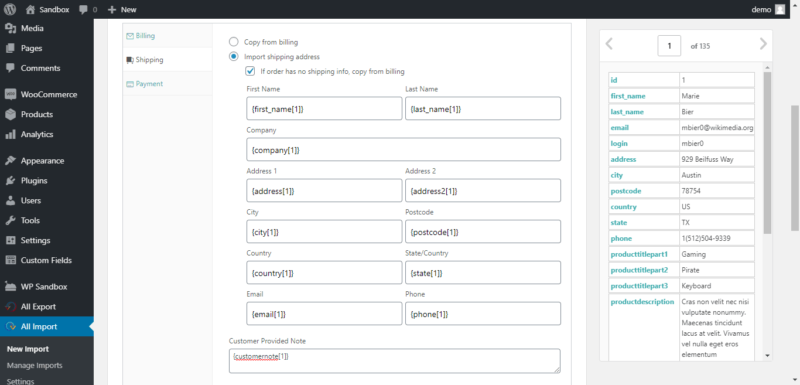Click the WP Sandbox sidebar icon

click(10, 287)
